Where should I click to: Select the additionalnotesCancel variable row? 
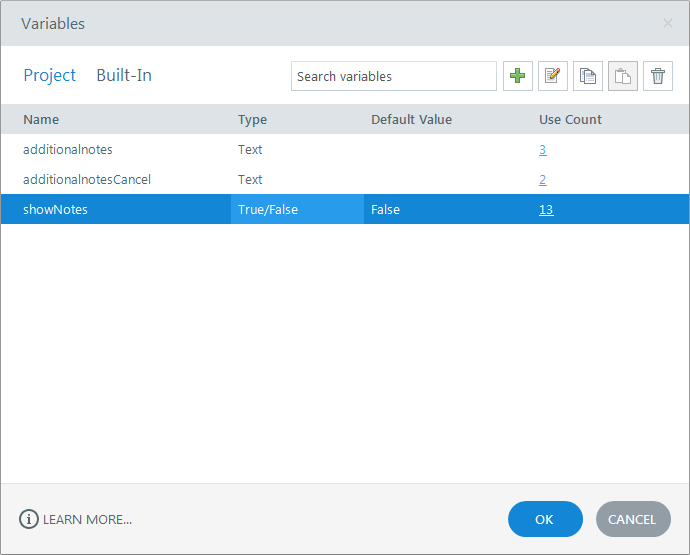[x=87, y=179]
